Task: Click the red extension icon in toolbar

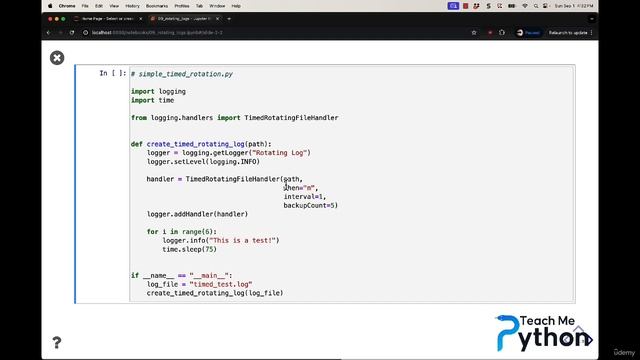Action: pyautogui.click(x=490, y=33)
